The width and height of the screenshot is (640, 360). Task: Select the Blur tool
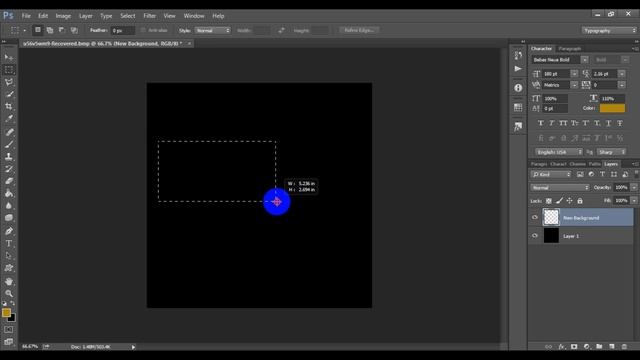point(9,205)
